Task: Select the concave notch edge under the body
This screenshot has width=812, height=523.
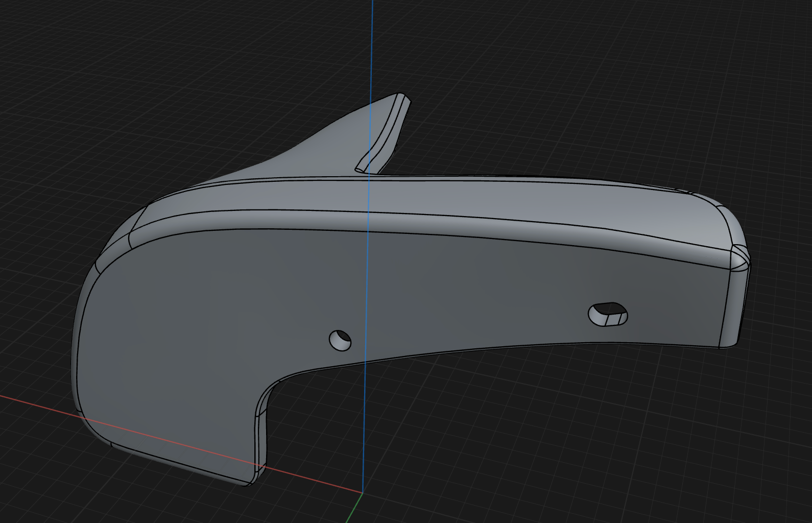Action: [x=266, y=393]
